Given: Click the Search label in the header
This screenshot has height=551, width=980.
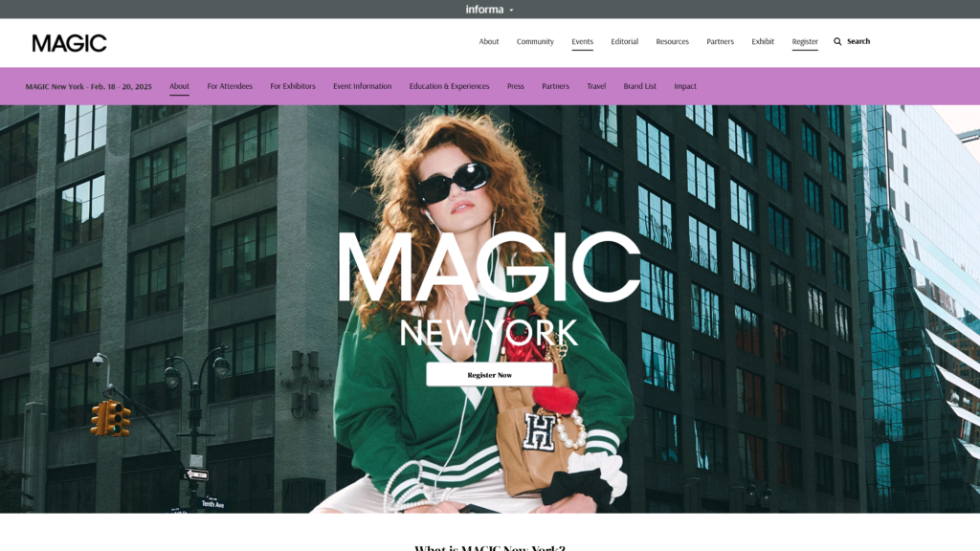Looking at the screenshot, I should [x=858, y=41].
